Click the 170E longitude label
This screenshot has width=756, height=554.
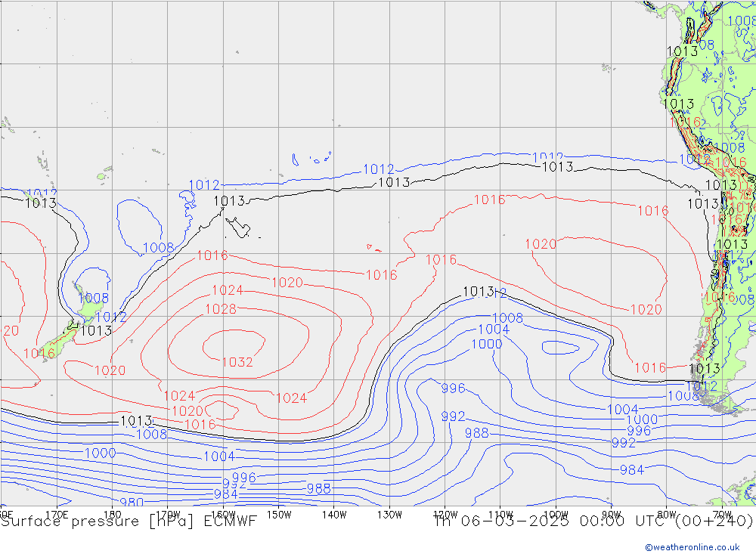coord(57,515)
